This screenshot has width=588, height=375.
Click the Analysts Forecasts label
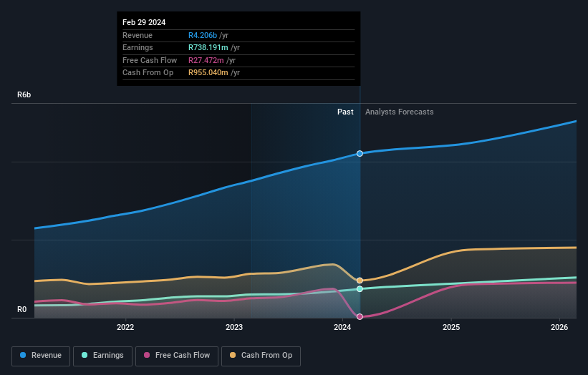(400, 112)
